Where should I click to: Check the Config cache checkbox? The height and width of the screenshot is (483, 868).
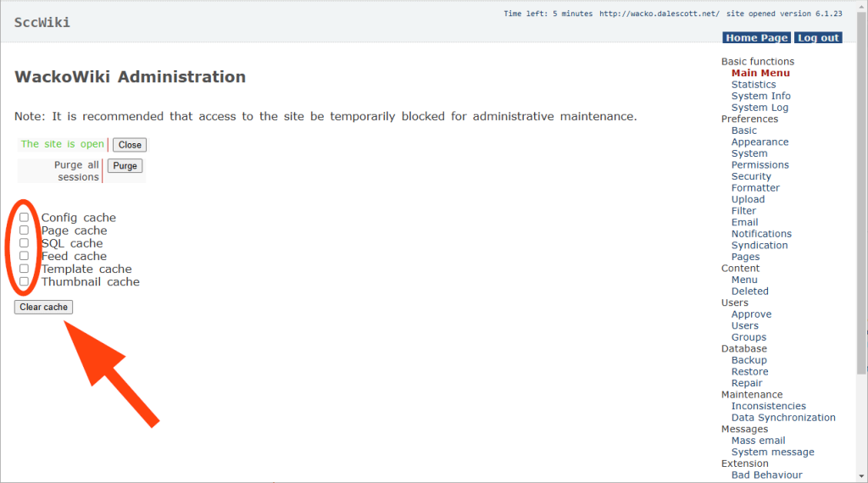pos(25,218)
